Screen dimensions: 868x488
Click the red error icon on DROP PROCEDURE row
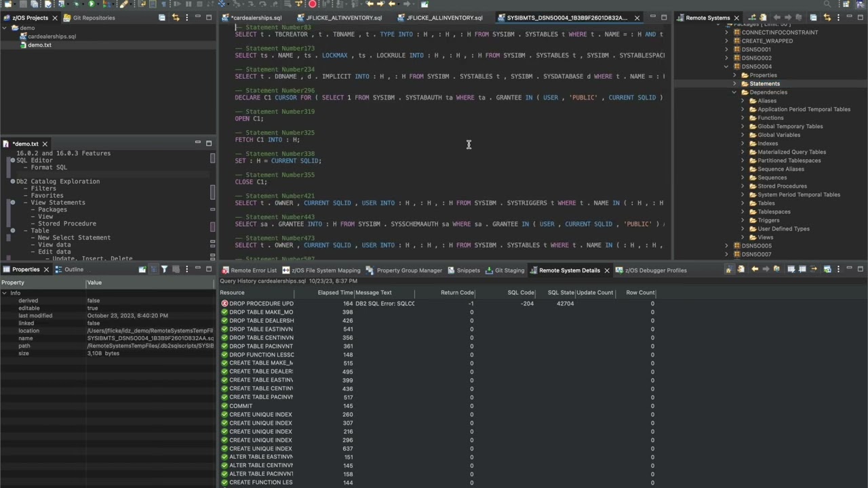coord(224,304)
